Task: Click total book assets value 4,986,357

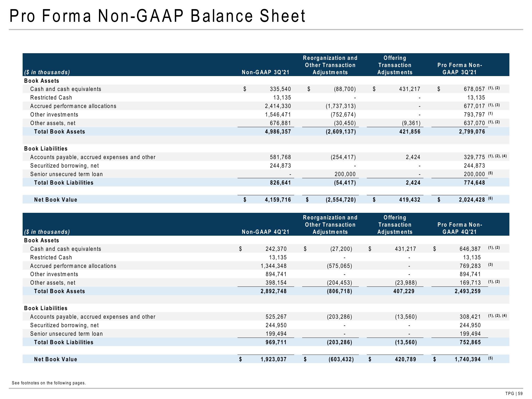Action: [x=278, y=132]
